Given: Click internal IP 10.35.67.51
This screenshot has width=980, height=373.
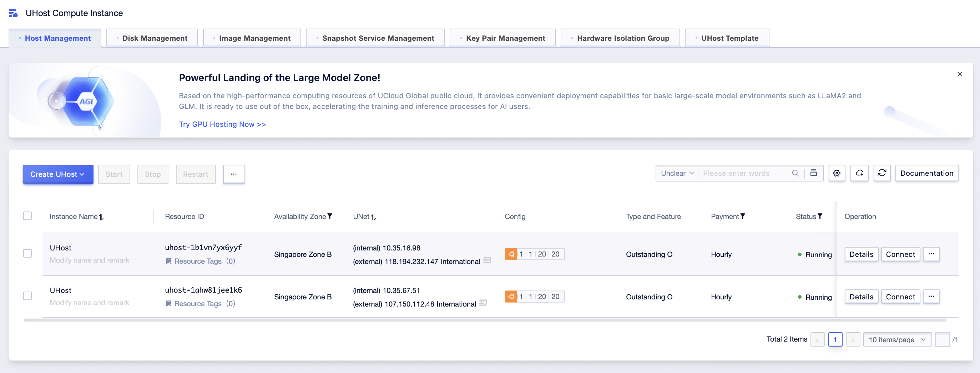Looking at the screenshot, I should (x=401, y=290).
